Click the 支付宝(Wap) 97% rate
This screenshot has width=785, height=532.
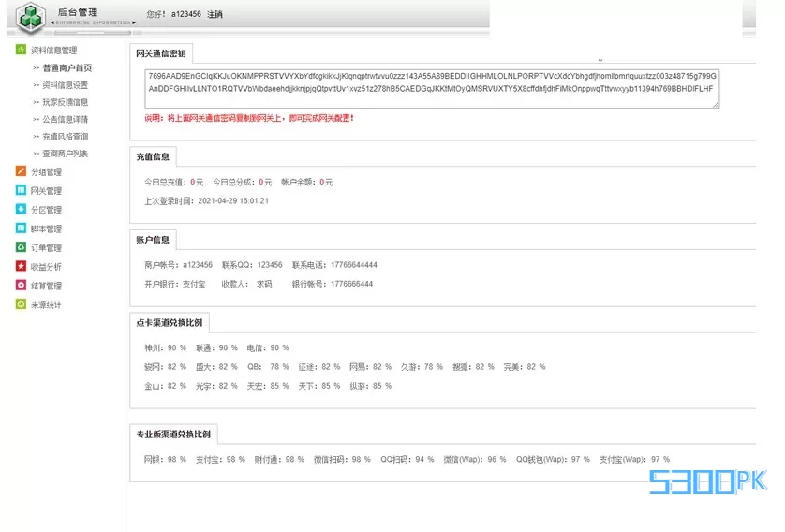point(635,460)
